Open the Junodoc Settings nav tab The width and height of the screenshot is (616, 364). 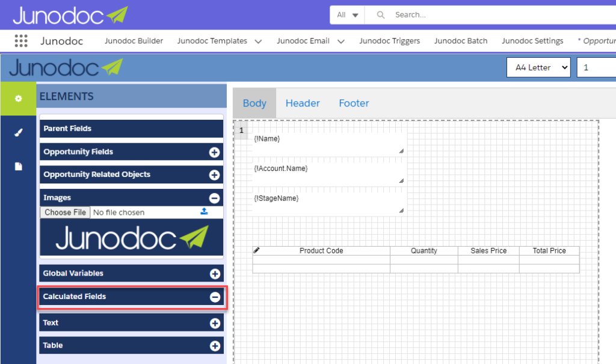(532, 41)
